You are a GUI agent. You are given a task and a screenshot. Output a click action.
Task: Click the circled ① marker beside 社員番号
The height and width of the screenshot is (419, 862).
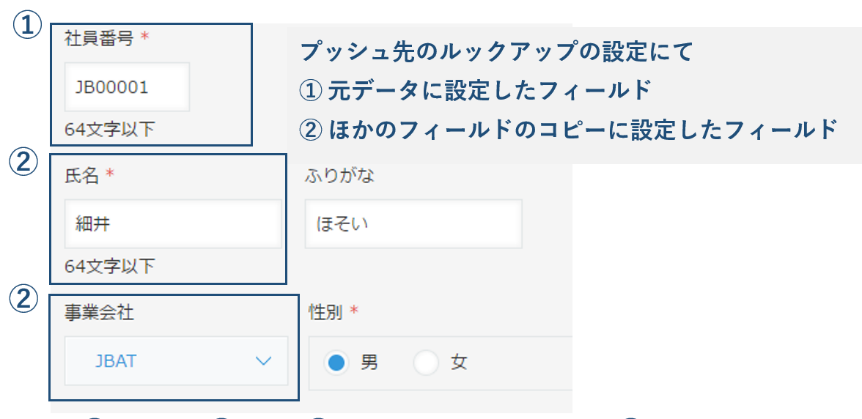point(27,25)
